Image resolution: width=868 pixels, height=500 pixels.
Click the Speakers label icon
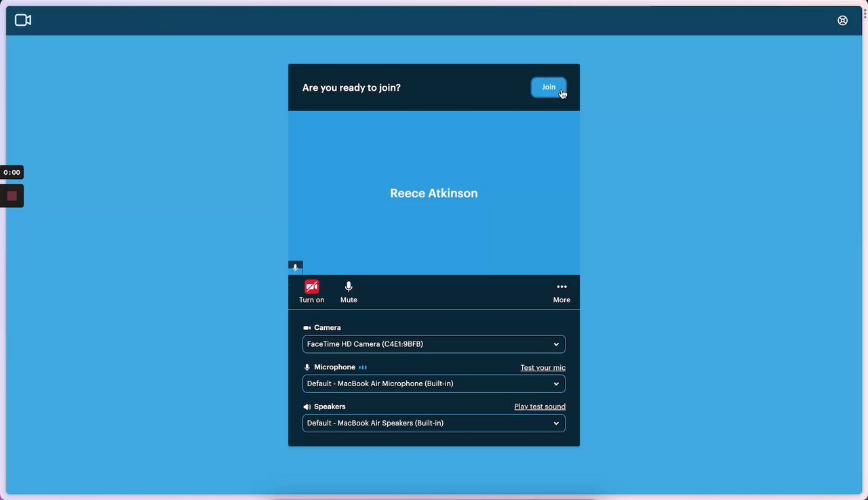pos(307,407)
